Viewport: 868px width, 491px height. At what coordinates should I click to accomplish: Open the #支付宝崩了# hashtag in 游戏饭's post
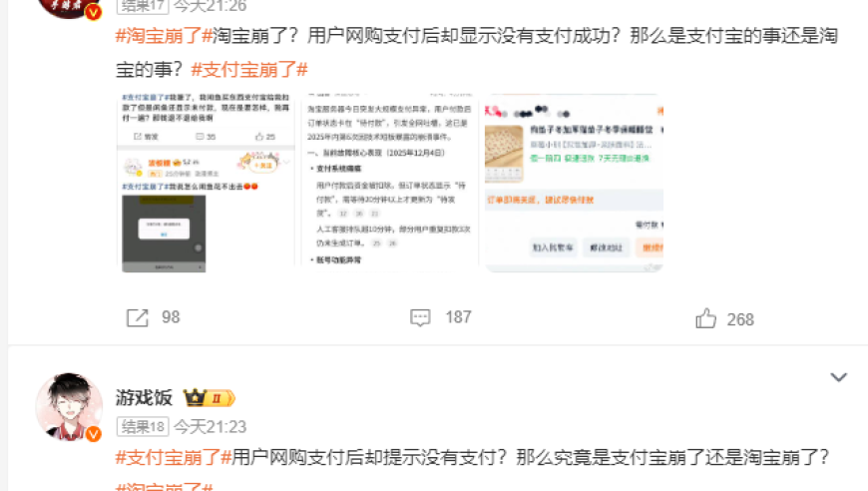[x=174, y=457]
